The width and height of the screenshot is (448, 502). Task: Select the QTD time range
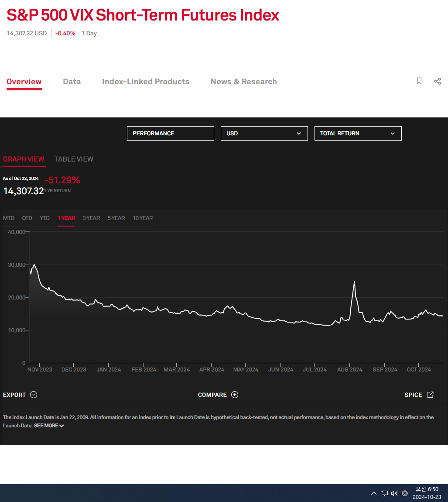(27, 218)
